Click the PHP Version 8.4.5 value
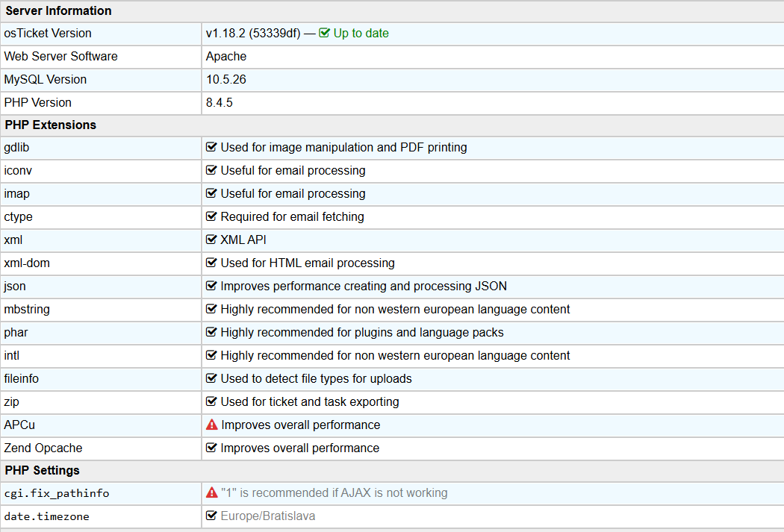 point(220,102)
